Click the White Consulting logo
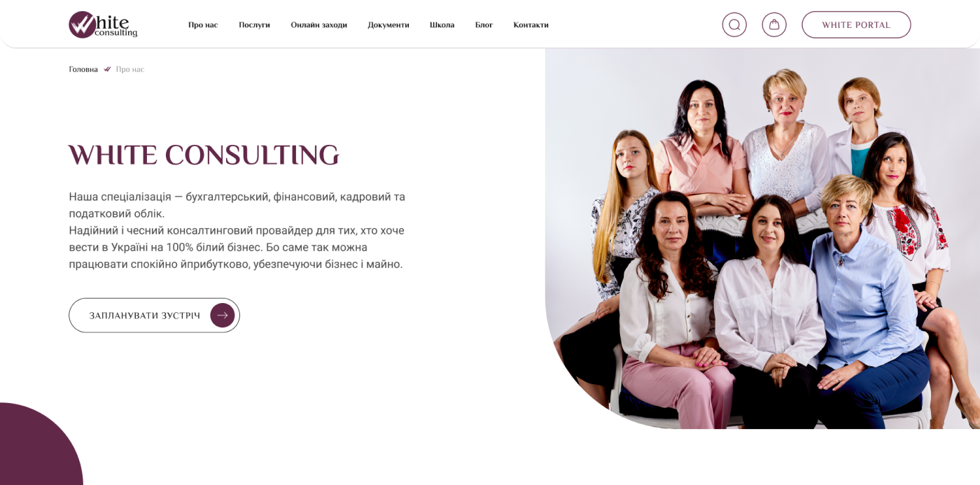 coord(103,24)
